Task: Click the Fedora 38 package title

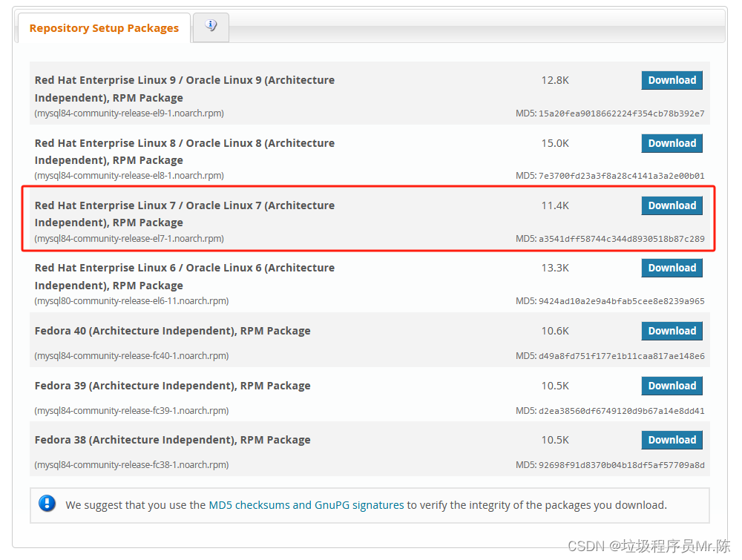Action: coord(172,441)
